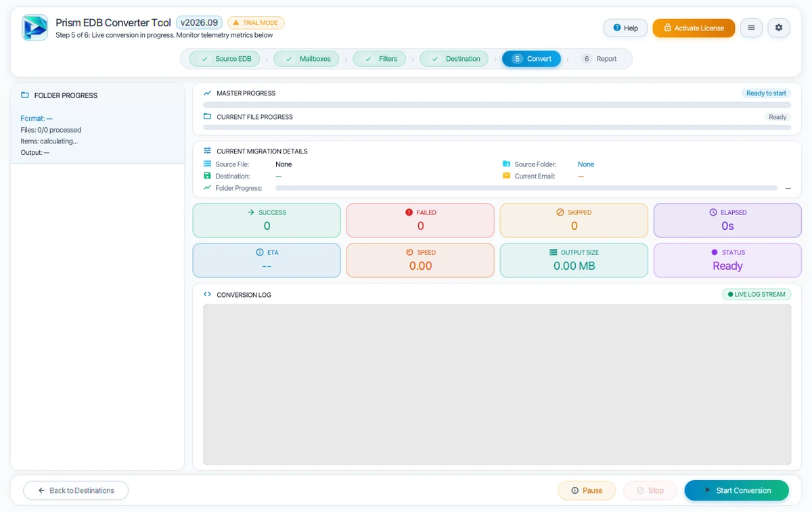Click the Source File value None
The width and height of the screenshot is (812, 512).
pyautogui.click(x=284, y=164)
